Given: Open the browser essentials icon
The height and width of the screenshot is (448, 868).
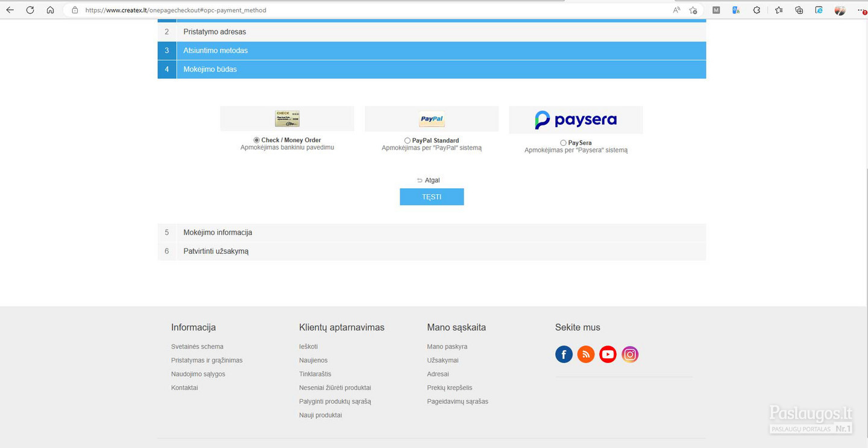Looking at the screenshot, I should coord(819,10).
